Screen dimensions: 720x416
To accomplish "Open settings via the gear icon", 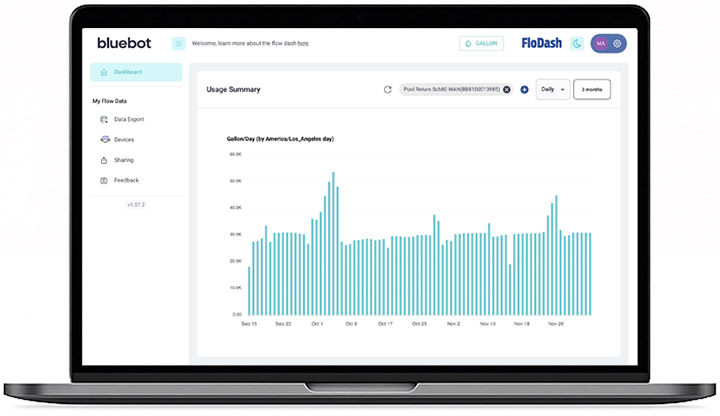I will [x=617, y=43].
